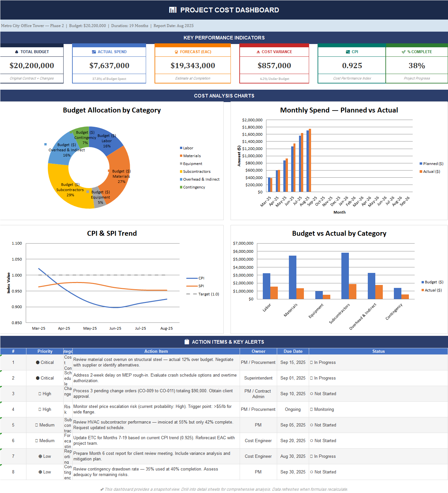Image resolution: width=448 pixels, height=493 pixels.
Task: Select the gauge icon on Forecast (EAC) card
Action: [x=176, y=52]
